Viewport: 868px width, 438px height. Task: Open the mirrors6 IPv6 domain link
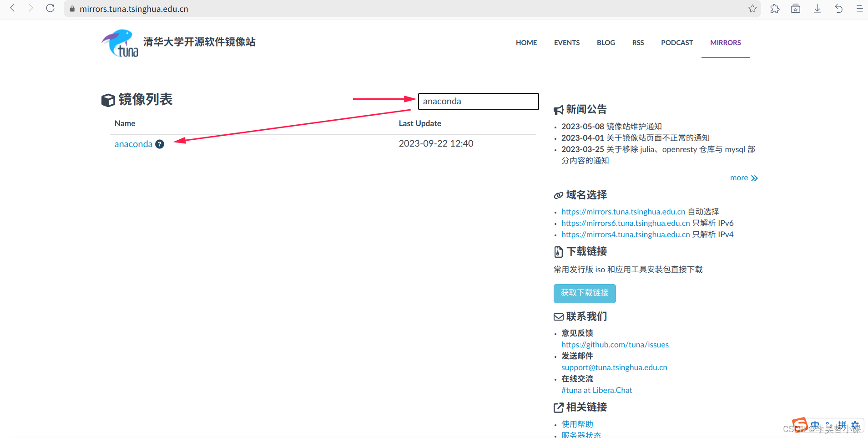[x=626, y=223]
